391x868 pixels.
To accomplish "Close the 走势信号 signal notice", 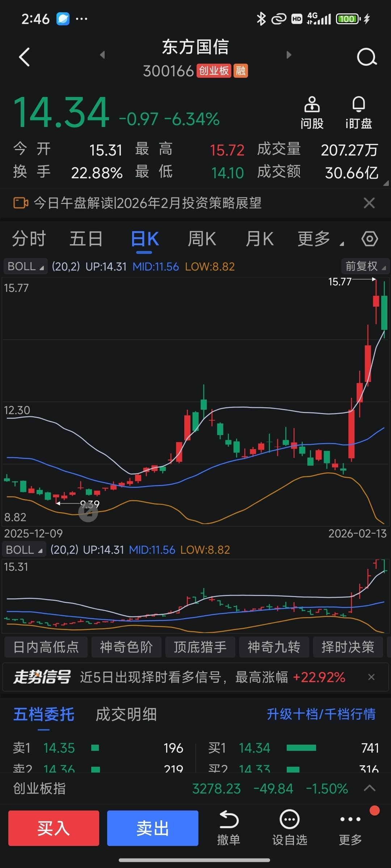I will click(x=371, y=677).
